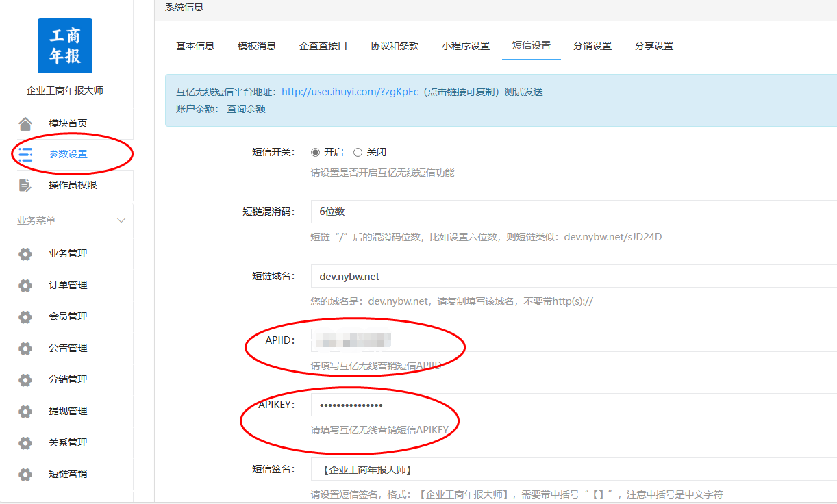Go to 短链营销 menu item

(66, 474)
